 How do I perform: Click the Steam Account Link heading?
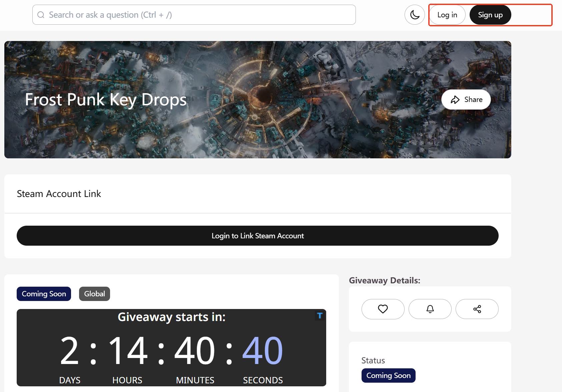(59, 194)
